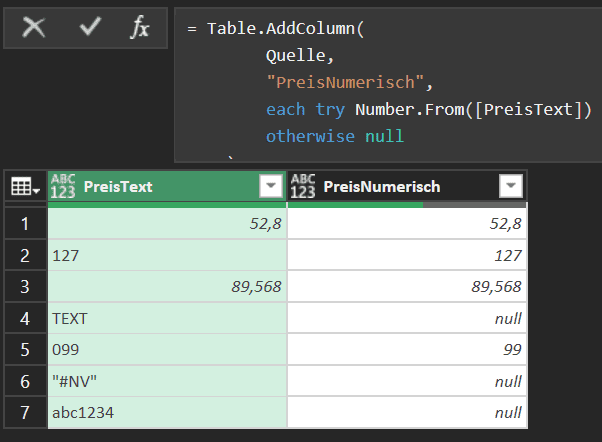Cancel the formula edit with X icon
This screenshot has width=602, height=442.
[x=34, y=28]
